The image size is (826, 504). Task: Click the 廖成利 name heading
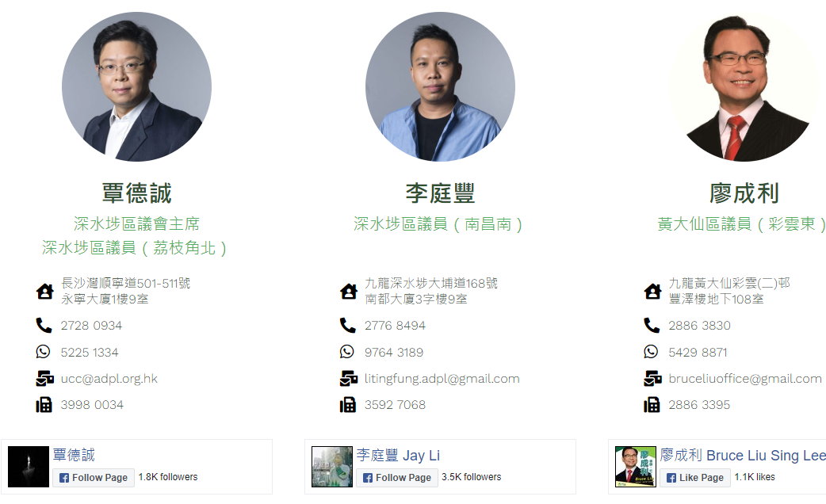click(744, 193)
